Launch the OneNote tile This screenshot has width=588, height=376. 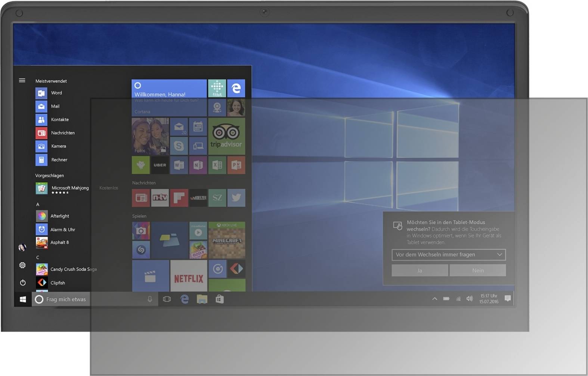click(198, 165)
